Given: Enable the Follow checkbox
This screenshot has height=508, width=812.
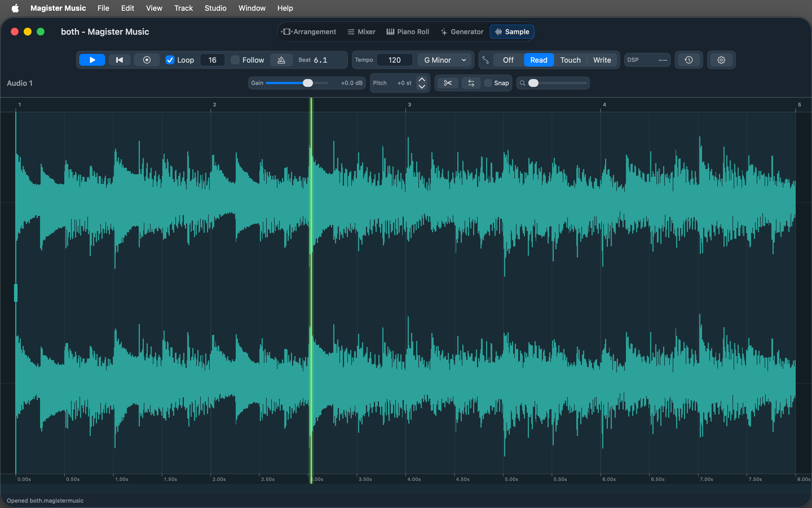Looking at the screenshot, I should tap(235, 60).
